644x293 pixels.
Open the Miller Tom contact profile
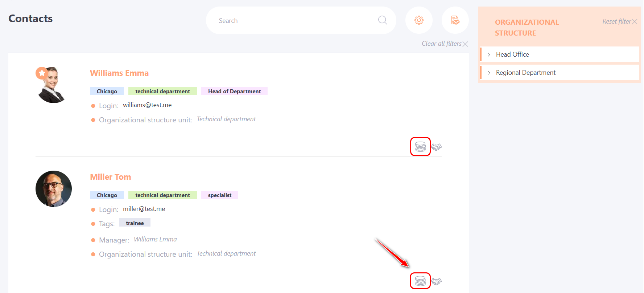110,177
